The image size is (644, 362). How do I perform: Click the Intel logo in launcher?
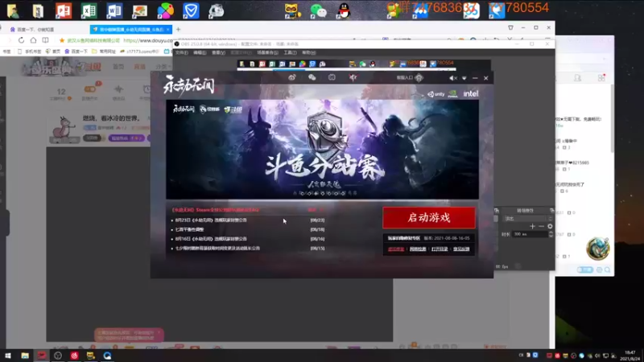point(471,94)
